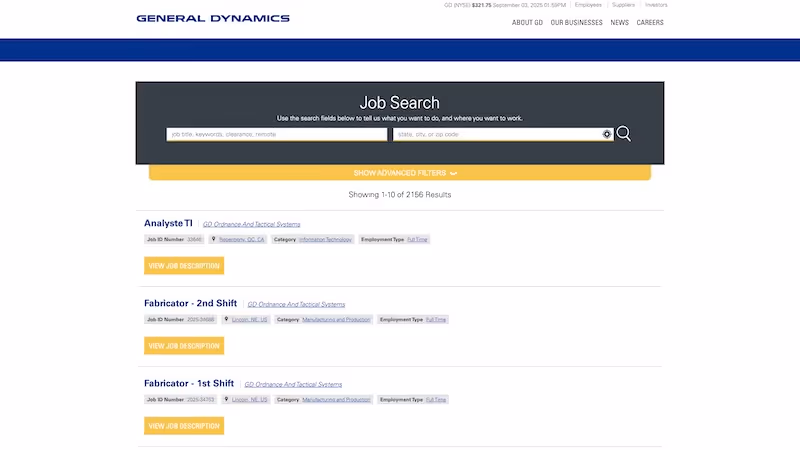
Task: Click location pin on Analyste TI row
Action: coord(214,239)
